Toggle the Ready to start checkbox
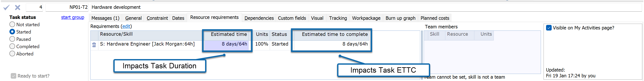 click(14, 76)
